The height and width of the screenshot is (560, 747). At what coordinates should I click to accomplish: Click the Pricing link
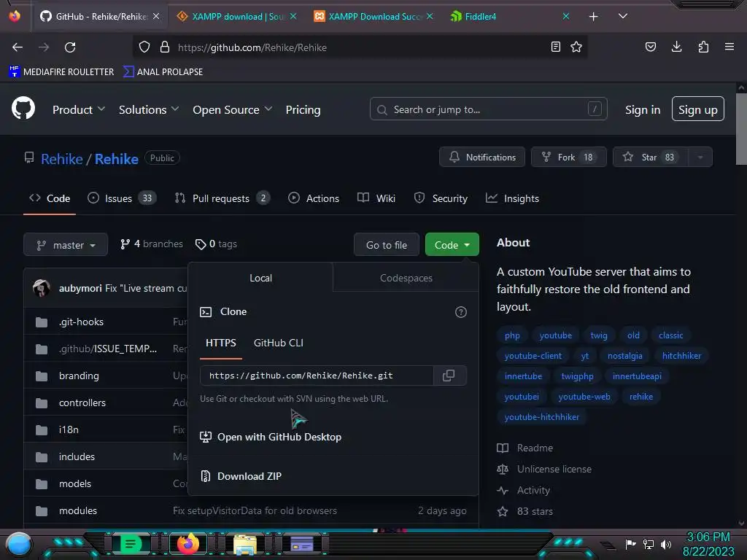[x=303, y=109]
